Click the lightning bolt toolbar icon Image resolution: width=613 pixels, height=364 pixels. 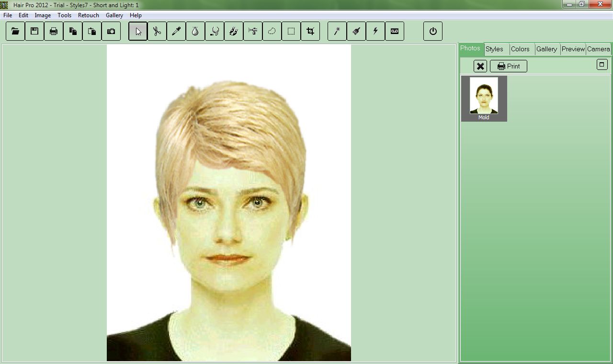pyautogui.click(x=375, y=31)
